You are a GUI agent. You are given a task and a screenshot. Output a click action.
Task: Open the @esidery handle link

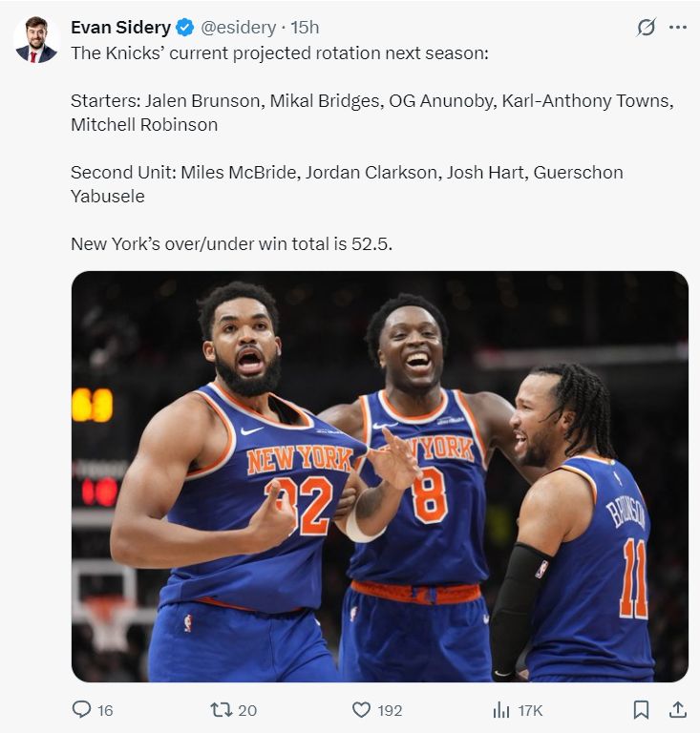pos(239,28)
